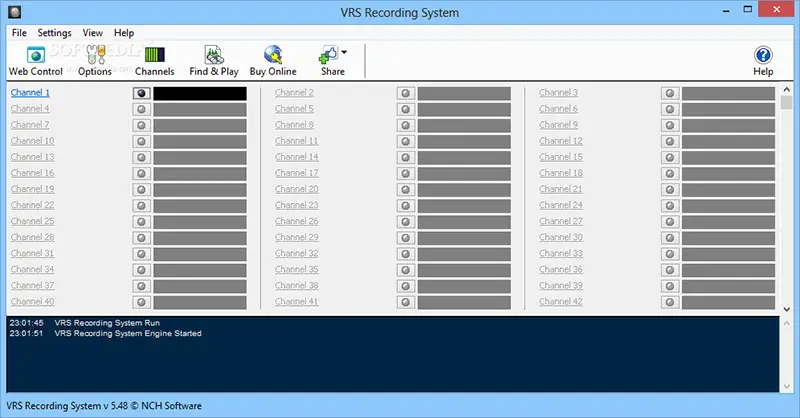Screen dimensions: 800x418
Task: Click the record button for Channel 20
Action: [406, 189]
